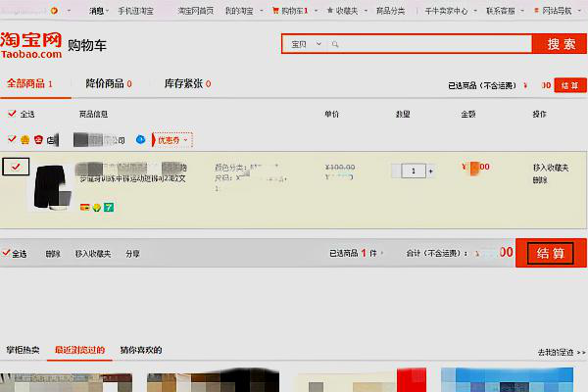The image size is (588, 392).
Task: Expand the 收藏夹 dropdown
Action: (366, 11)
